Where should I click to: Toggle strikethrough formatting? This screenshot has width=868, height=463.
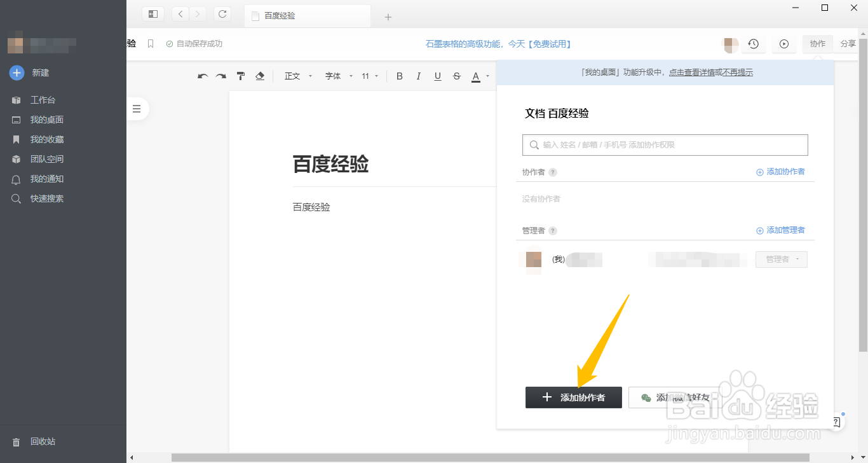(x=457, y=76)
